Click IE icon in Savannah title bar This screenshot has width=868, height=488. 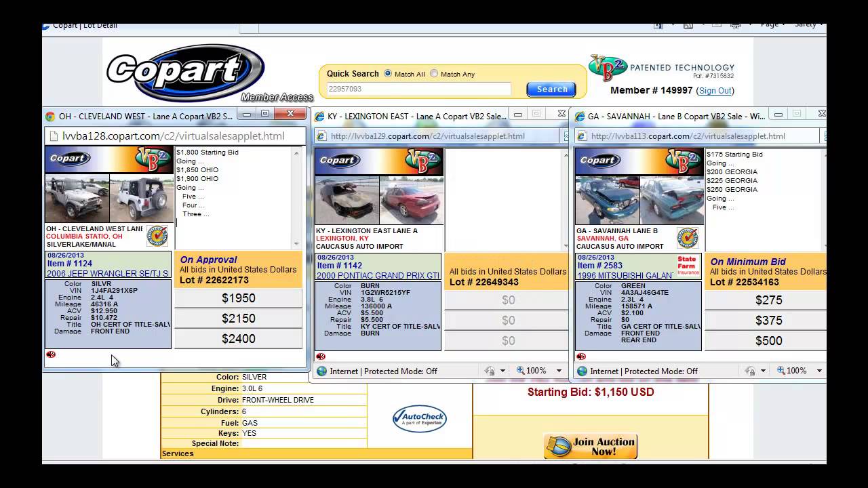tap(580, 117)
